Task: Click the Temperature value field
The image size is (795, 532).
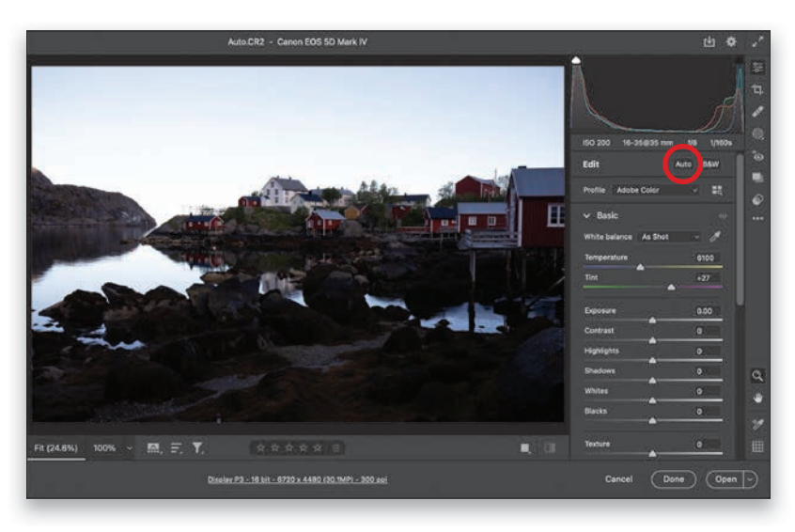Action: pos(705,257)
